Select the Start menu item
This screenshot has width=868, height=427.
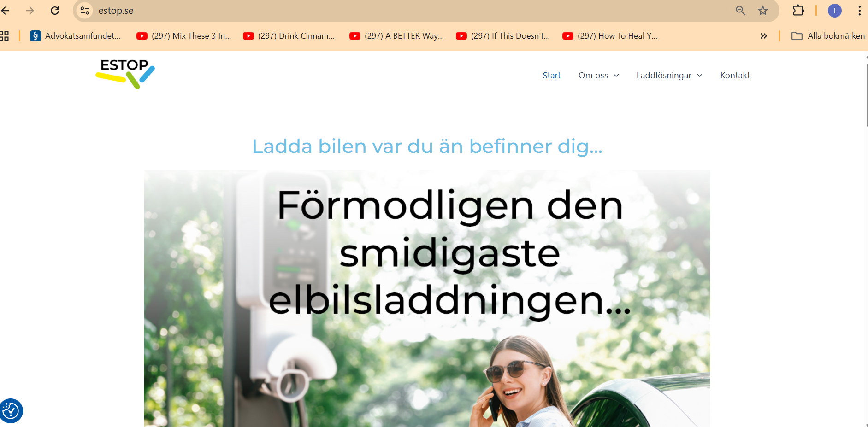pyautogui.click(x=551, y=75)
